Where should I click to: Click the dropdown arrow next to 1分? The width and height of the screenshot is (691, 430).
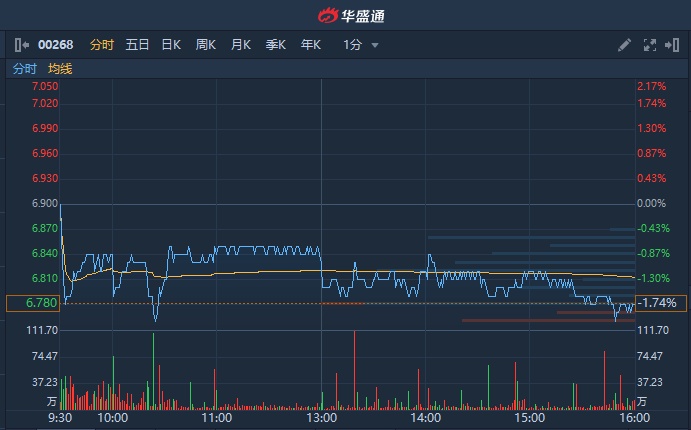coord(375,45)
